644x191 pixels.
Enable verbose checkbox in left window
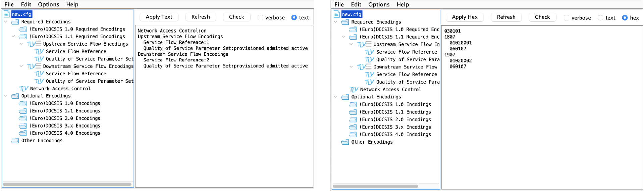(260, 17)
